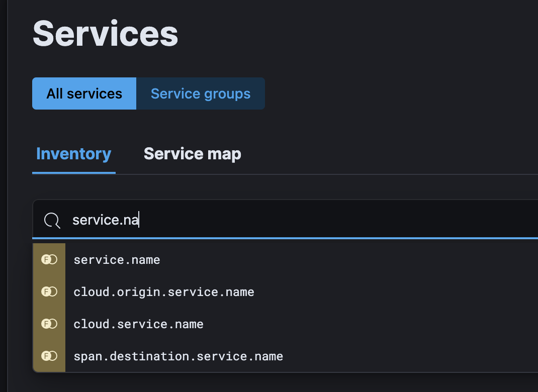
Task: Switch to Service groups view
Action: point(201,93)
